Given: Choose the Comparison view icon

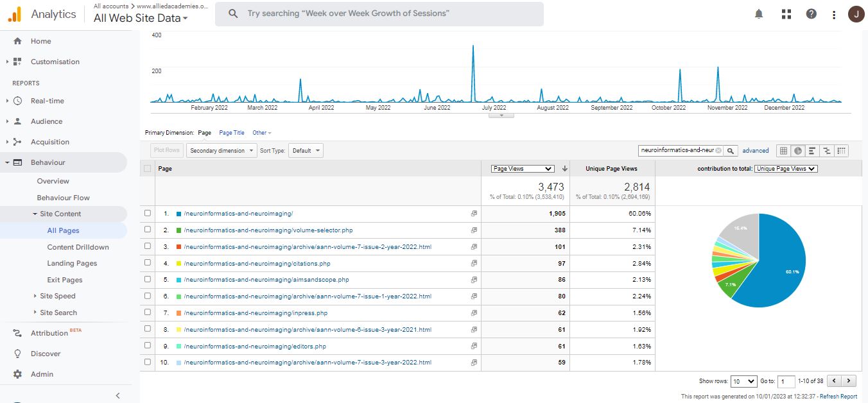Looking at the screenshot, I should tap(827, 151).
